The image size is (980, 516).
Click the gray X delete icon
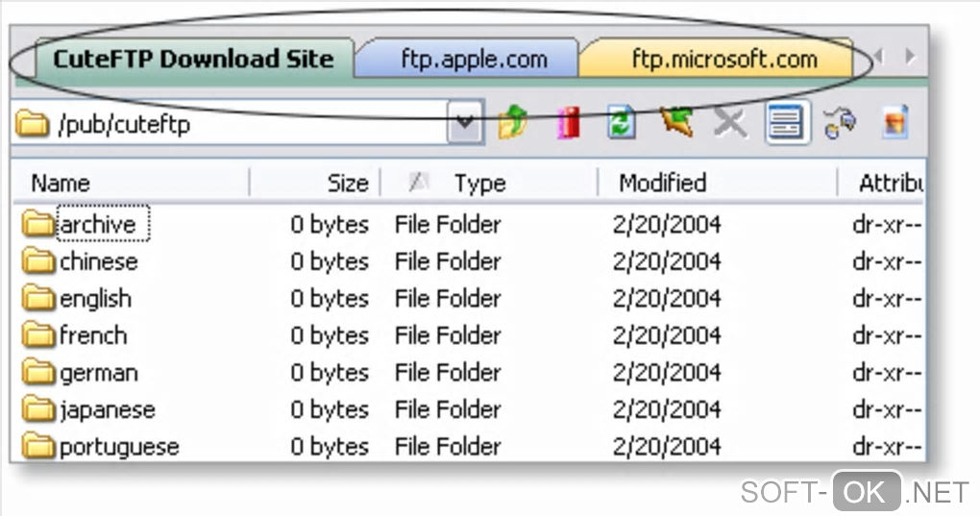coord(730,123)
